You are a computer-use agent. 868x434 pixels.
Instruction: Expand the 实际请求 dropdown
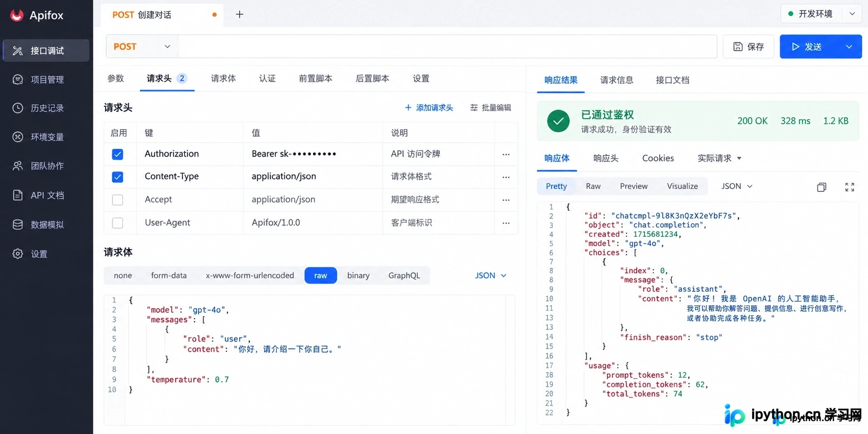719,158
